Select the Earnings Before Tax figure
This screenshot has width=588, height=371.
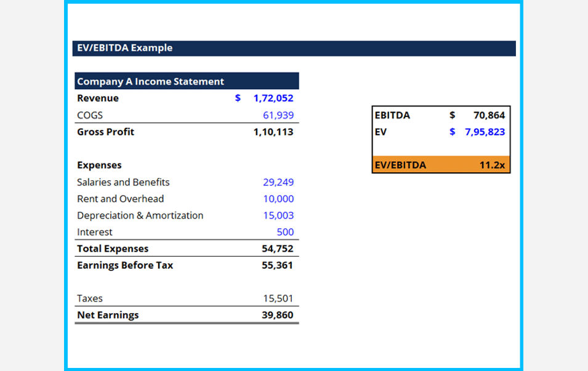click(x=279, y=265)
